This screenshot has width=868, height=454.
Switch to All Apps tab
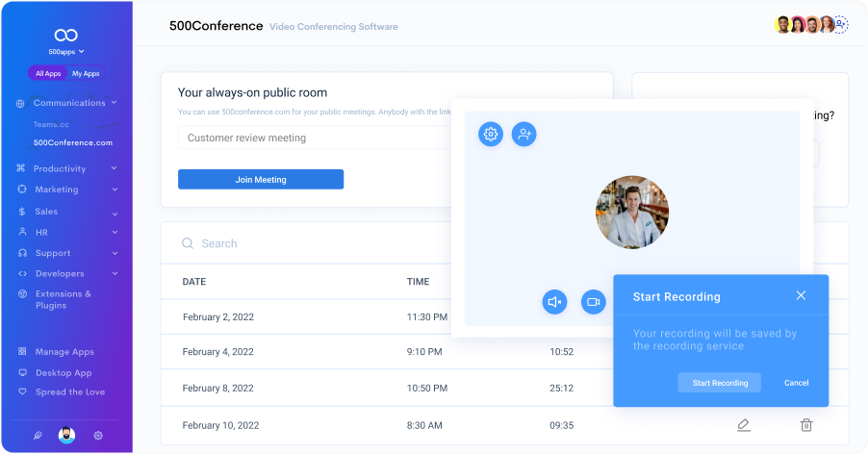tap(48, 73)
